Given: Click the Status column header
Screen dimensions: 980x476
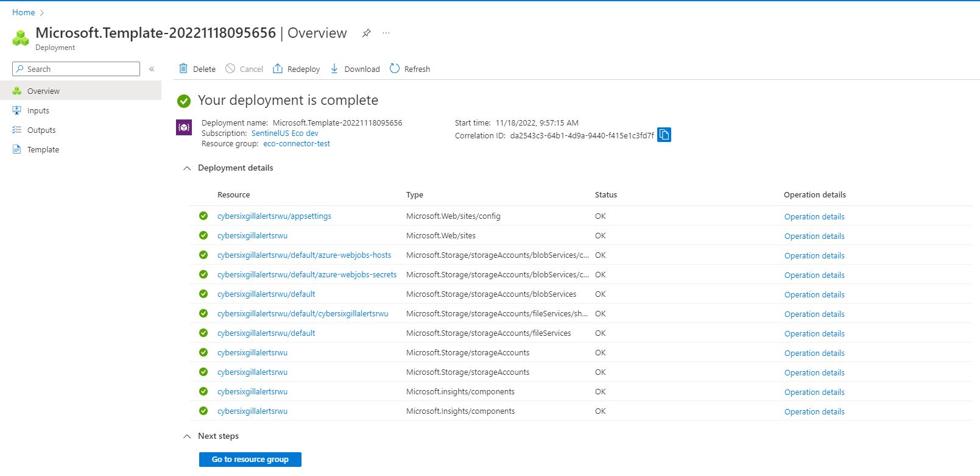Looking at the screenshot, I should (606, 195).
